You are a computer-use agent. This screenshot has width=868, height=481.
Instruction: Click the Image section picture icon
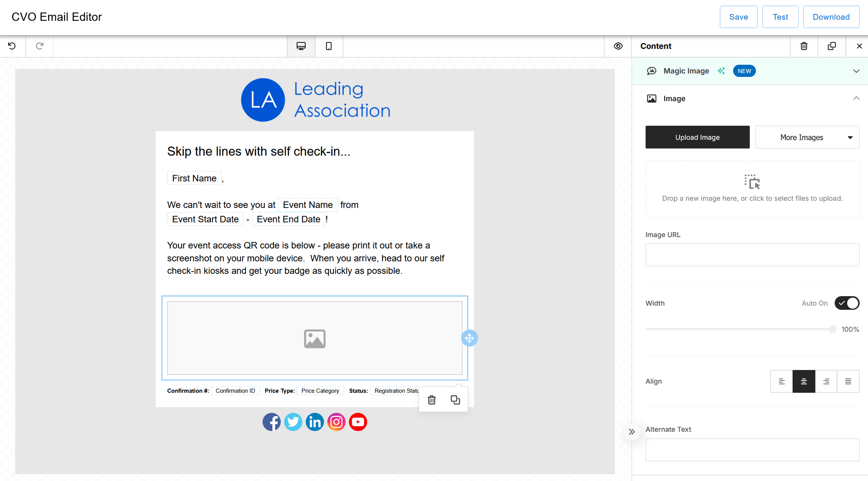point(652,98)
